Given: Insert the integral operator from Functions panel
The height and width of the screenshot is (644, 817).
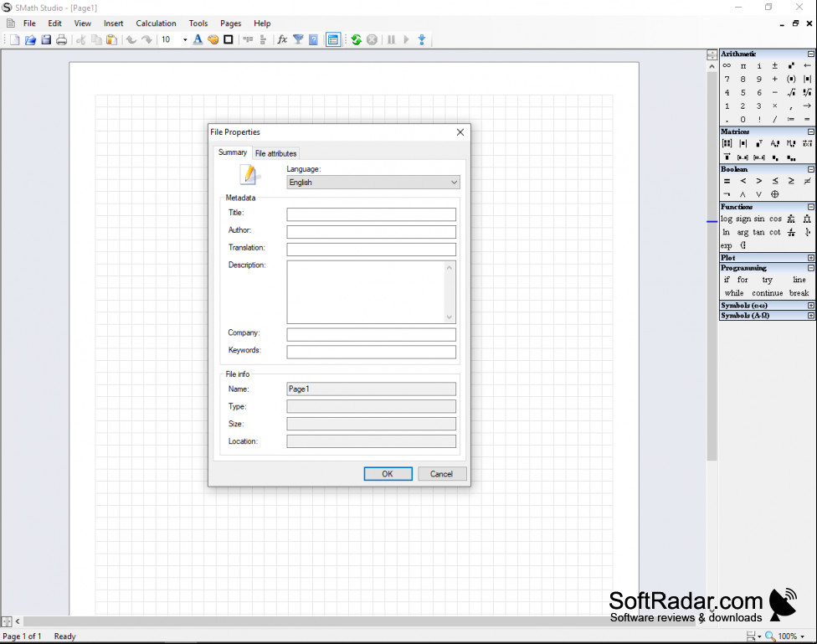Looking at the screenshot, I should (x=807, y=233).
